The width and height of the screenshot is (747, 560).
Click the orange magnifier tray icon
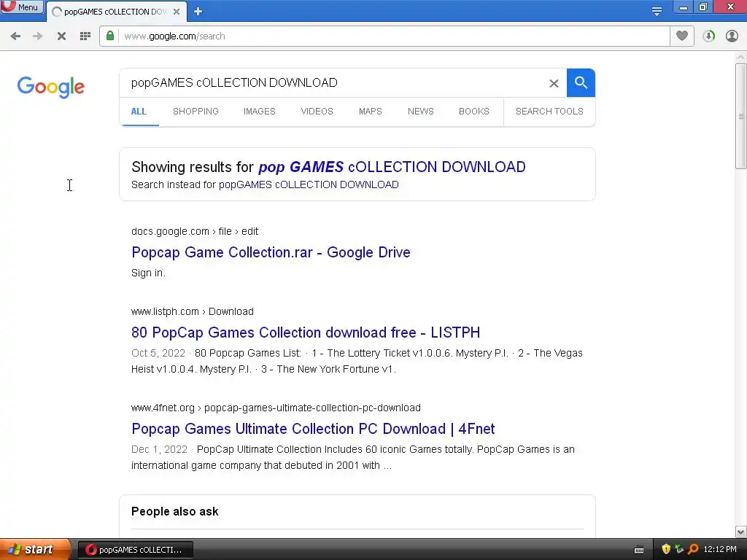tap(693, 549)
